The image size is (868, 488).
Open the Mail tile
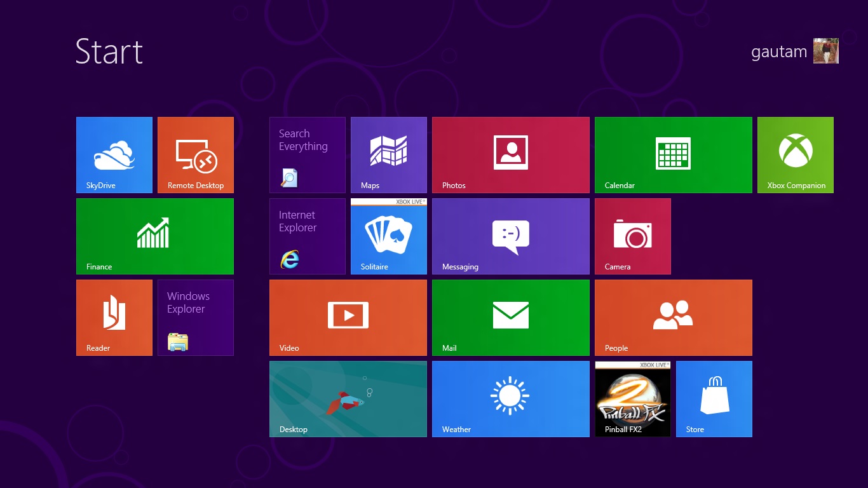point(511,318)
